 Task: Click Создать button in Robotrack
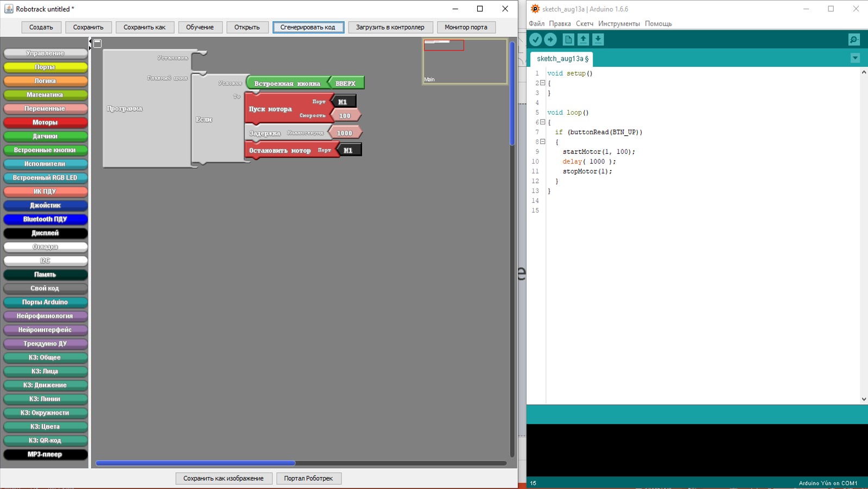click(41, 27)
